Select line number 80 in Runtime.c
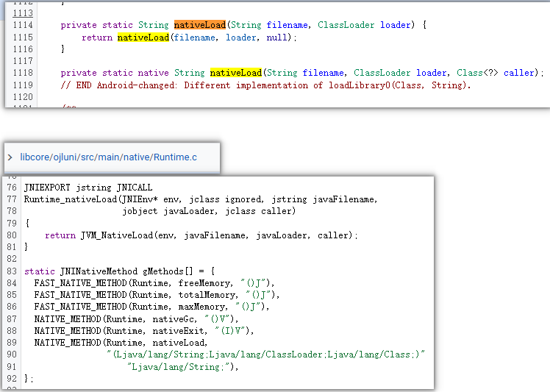 [x=11, y=235]
